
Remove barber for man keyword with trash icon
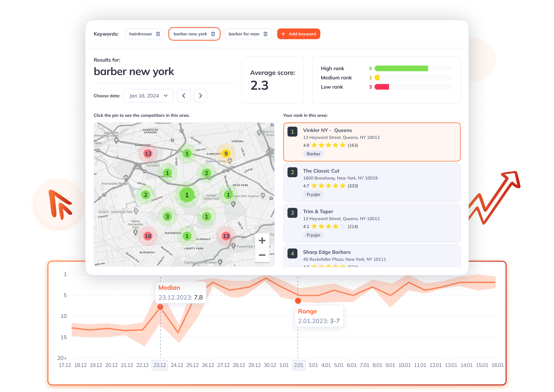tap(265, 34)
